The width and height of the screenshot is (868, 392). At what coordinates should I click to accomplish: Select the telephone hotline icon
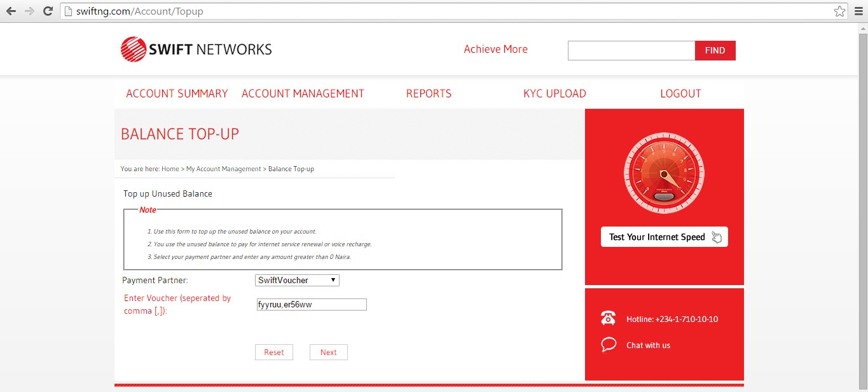coord(608,318)
